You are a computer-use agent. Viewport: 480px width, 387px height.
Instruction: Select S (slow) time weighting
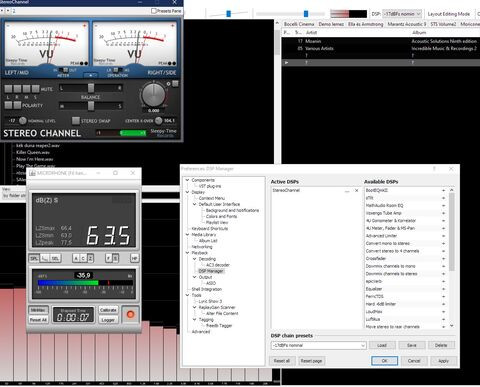pos(115,258)
